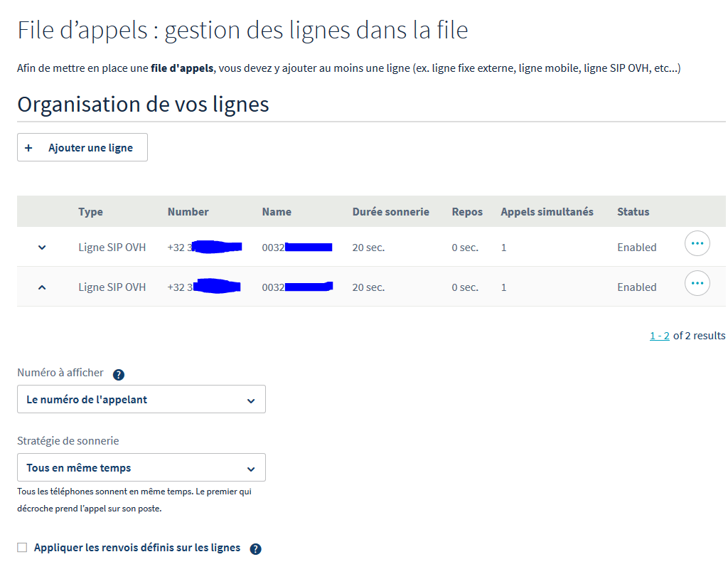This screenshot has height=579, width=728.
Task: Click help icon beside Appliquer les renvois
Action: (x=256, y=549)
